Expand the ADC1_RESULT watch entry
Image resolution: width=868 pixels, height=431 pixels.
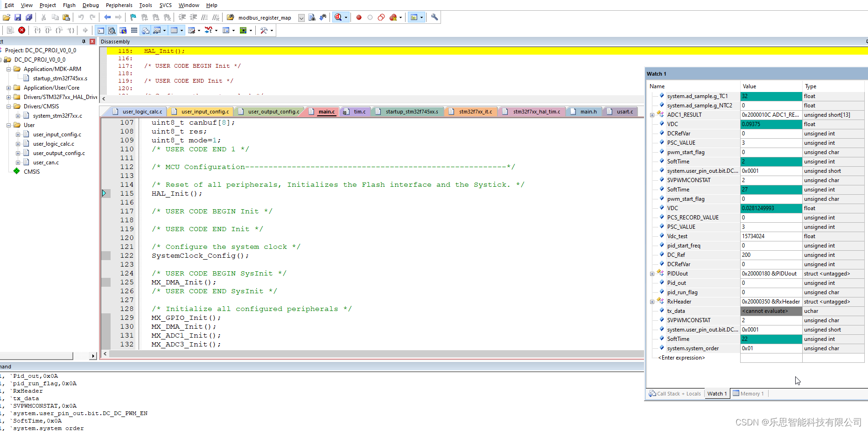coord(652,115)
